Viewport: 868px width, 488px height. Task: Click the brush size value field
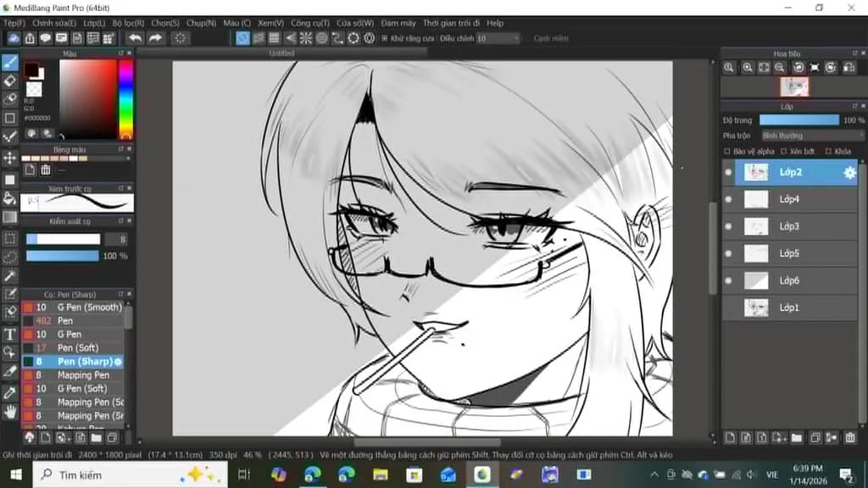click(x=116, y=239)
